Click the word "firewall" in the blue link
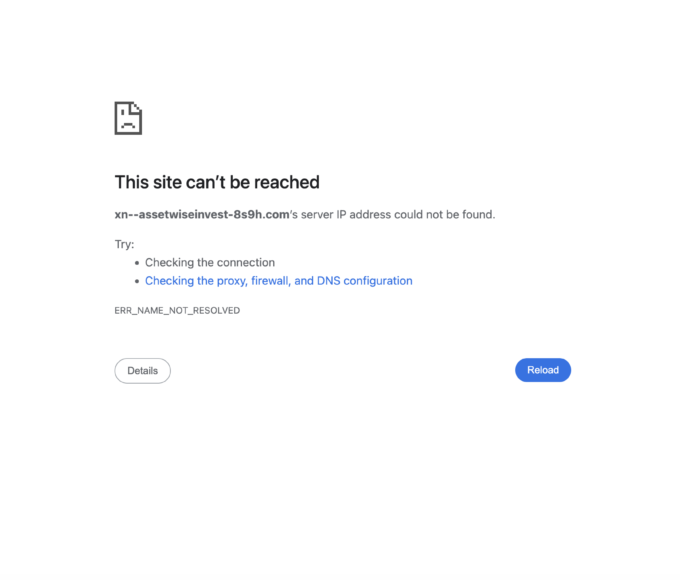This screenshot has height=580, width=680. (271, 281)
